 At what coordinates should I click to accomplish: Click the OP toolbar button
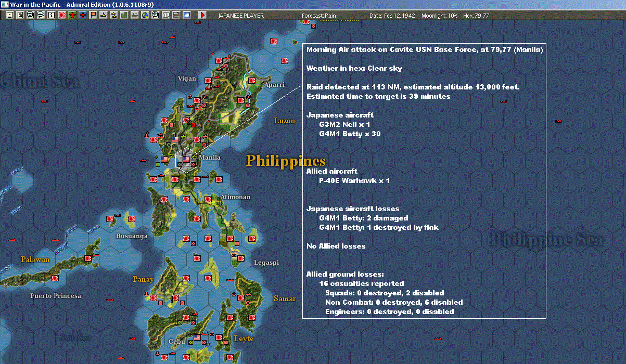point(166,16)
